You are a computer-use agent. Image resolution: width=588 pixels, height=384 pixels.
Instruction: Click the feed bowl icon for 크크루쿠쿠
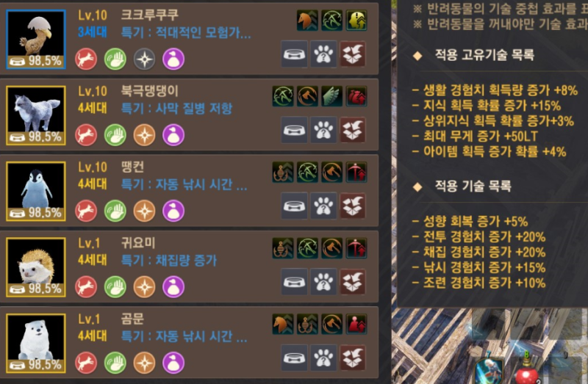(x=295, y=54)
